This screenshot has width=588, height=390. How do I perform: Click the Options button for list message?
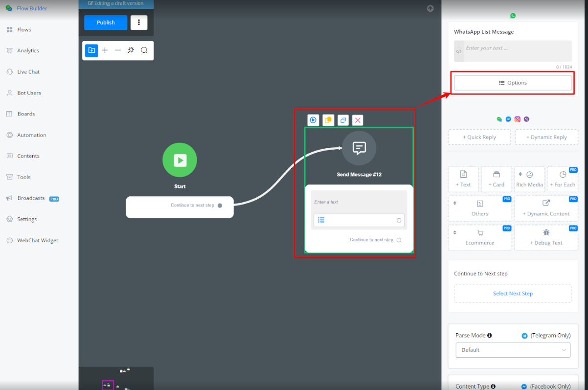click(x=513, y=83)
